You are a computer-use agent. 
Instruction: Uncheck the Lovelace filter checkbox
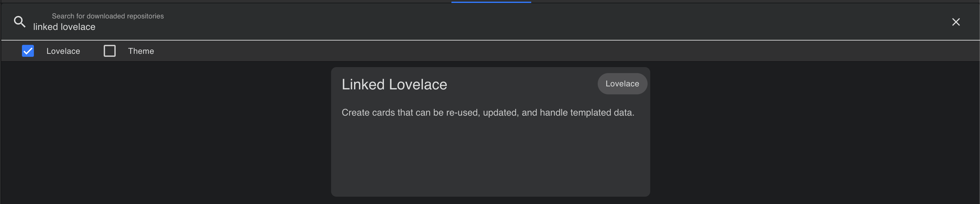click(x=28, y=51)
